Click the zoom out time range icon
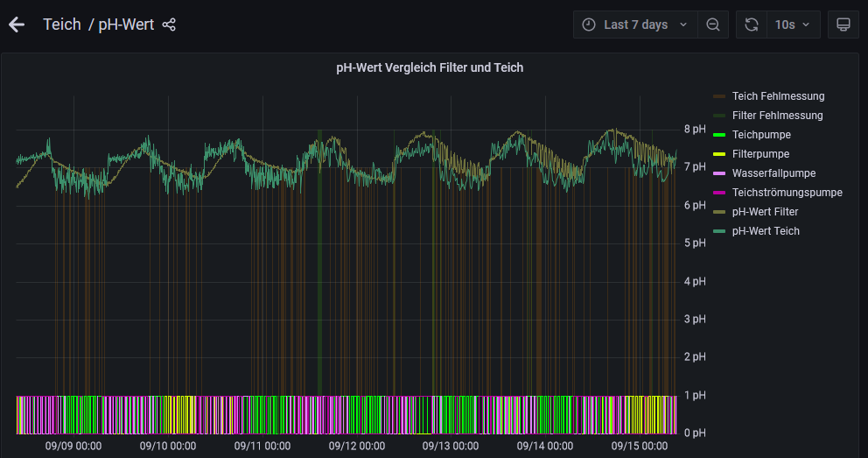The width and height of the screenshot is (868, 458). tap(713, 25)
